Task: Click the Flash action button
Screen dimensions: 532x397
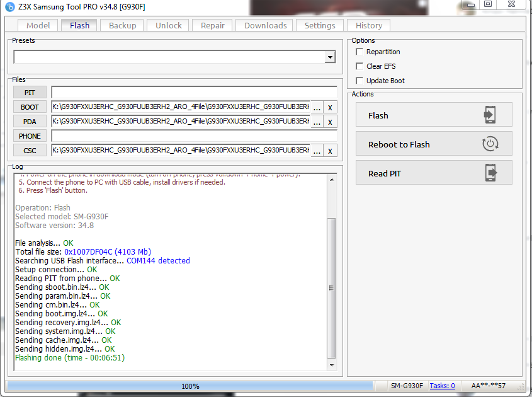Action: (434, 115)
